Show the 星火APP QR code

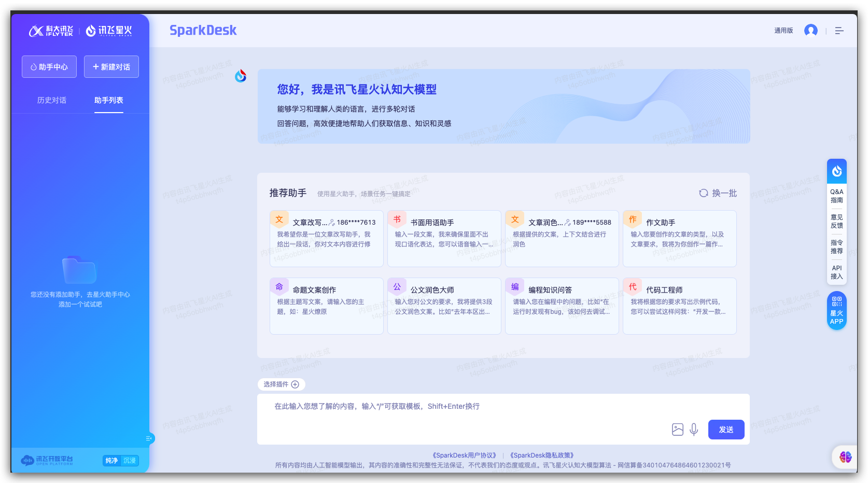coord(837,310)
